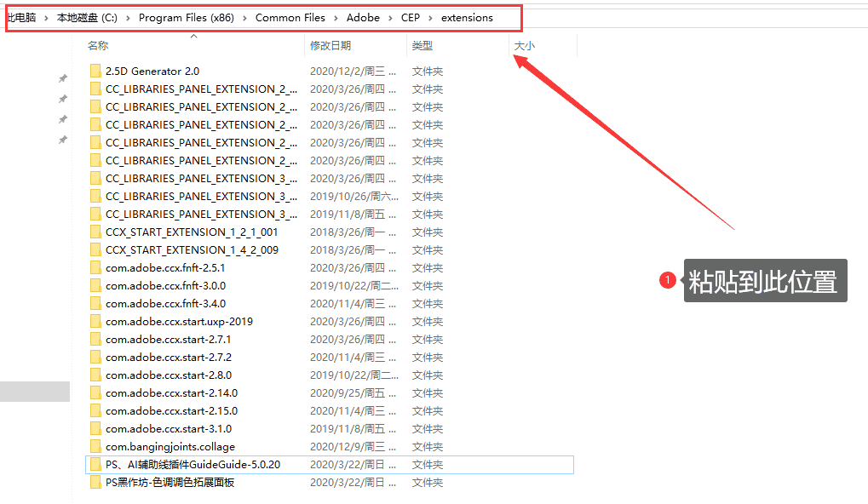
Task: Click the extensions breadcrumb segment
Action: coord(467,18)
